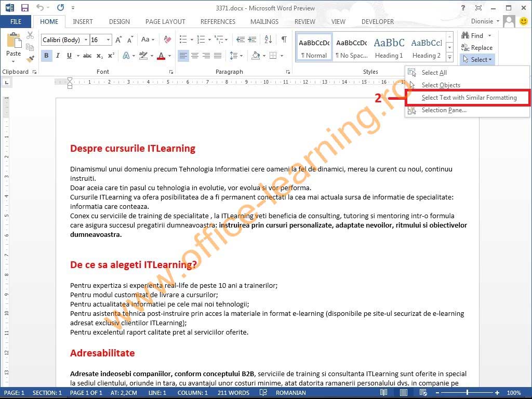The height and width of the screenshot is (399, 532).
Task: Justify the paragraph text
Action: [218, 56]
